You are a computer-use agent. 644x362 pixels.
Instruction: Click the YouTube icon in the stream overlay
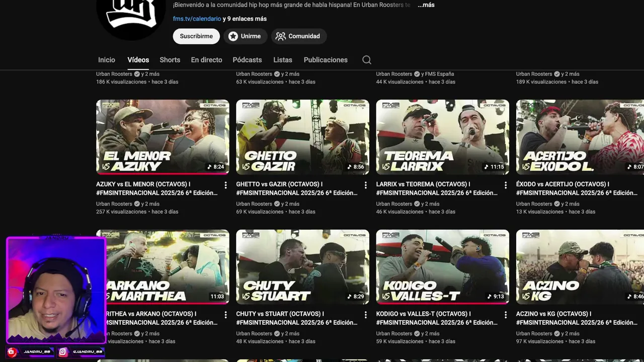(12, 352)
